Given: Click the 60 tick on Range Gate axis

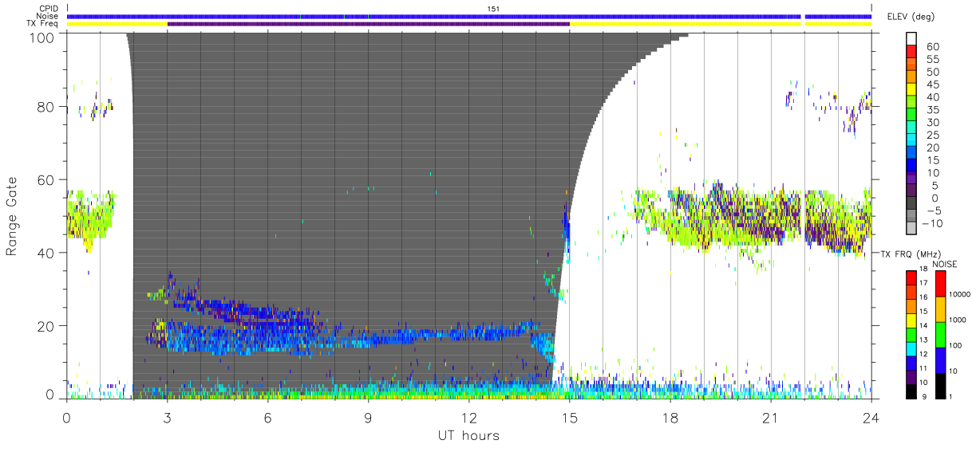Looking at the screenshot, I should click(47, 180).
